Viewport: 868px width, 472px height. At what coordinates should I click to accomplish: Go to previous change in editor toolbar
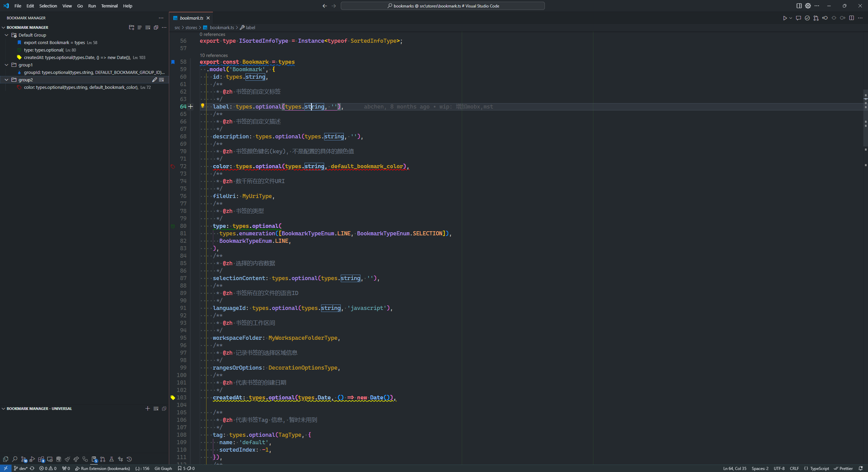click(x=825, y=18)
